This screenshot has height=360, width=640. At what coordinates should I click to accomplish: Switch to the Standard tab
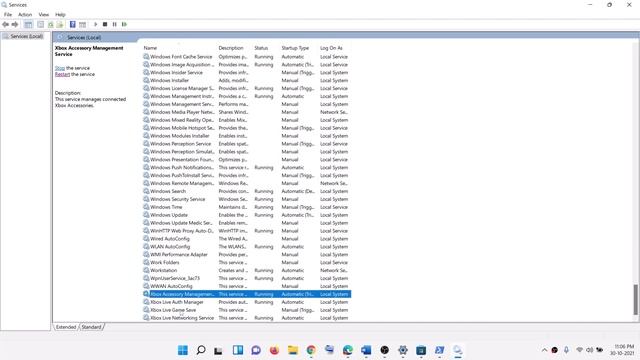tap(91, 327)
